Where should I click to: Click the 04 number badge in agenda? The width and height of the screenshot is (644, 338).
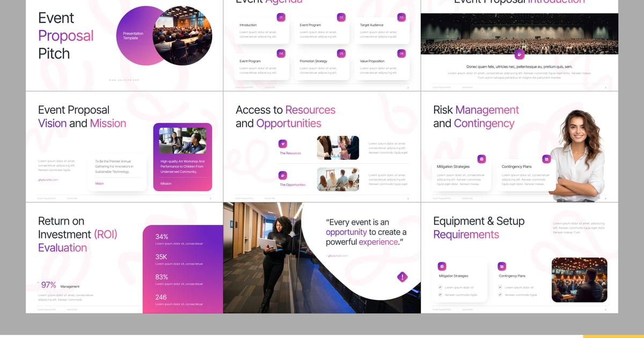pos(281,54)
